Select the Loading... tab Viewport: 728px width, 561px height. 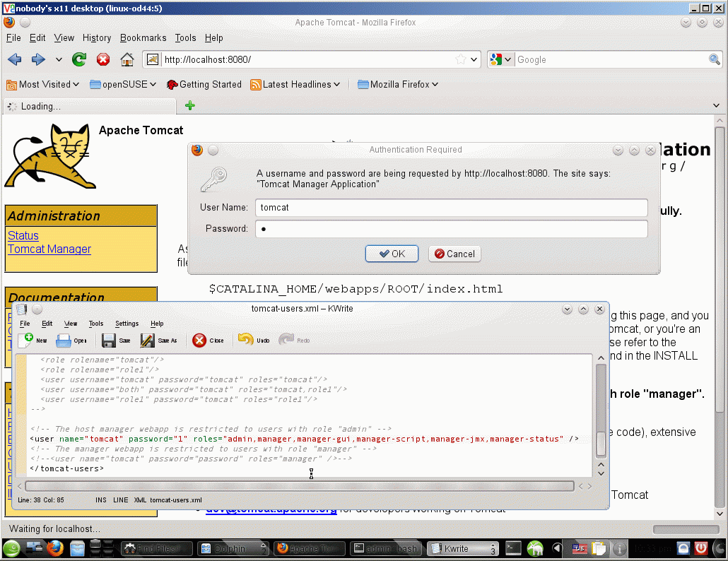(x=90, y=106)
